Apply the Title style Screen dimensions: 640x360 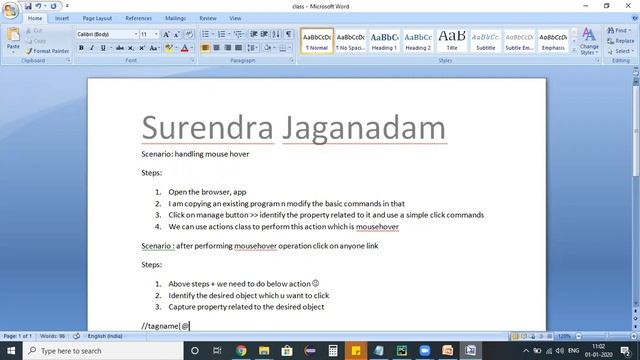coord(452,41)
